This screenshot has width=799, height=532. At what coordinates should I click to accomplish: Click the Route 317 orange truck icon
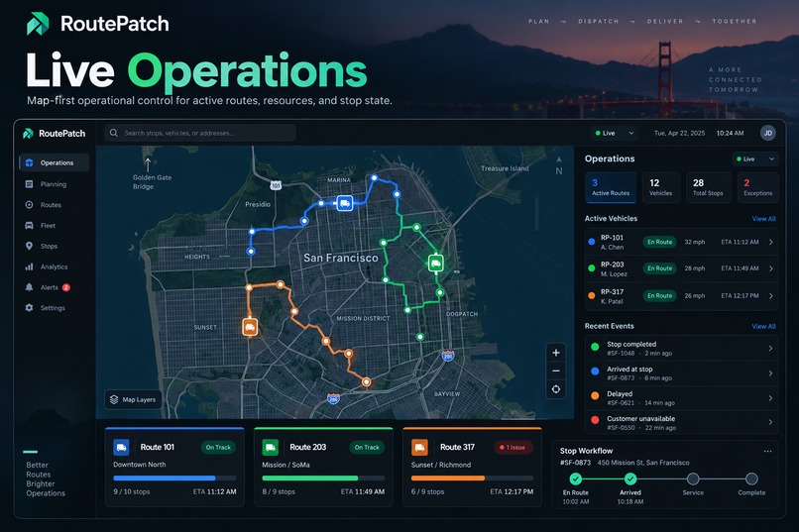(x=419, y=448)
